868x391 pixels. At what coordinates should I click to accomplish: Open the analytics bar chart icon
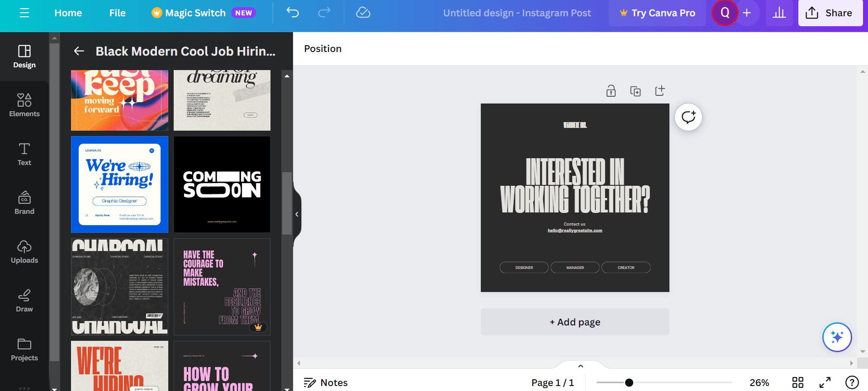tap(779, 13)
